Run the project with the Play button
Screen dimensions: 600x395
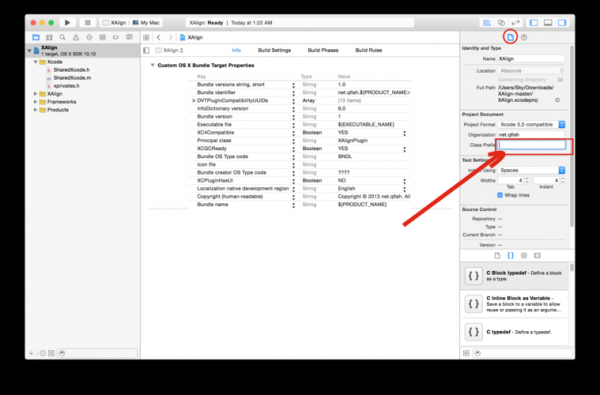click(67, 23)
